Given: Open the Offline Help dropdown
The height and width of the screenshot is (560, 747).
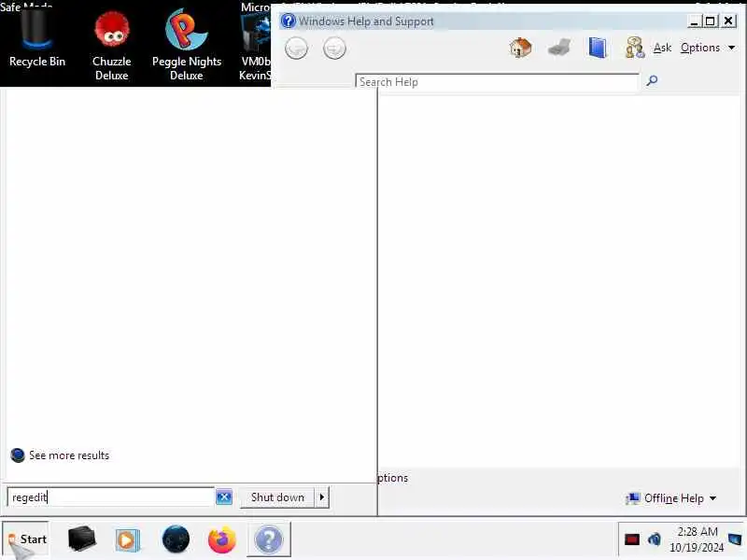Looking at the screenshot, I should 671,498.
